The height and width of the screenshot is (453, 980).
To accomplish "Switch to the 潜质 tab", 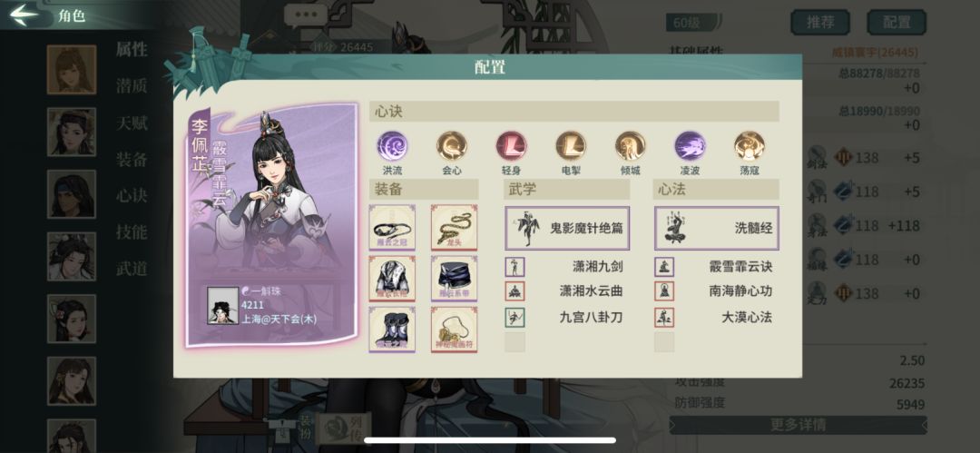I will point(132,85).
